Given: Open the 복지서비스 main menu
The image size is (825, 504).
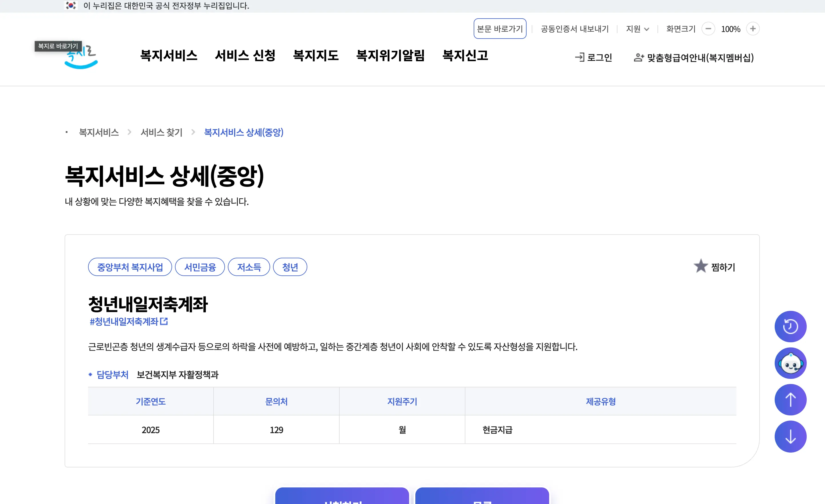Looking at the screenshot, I should click(169, 55).
